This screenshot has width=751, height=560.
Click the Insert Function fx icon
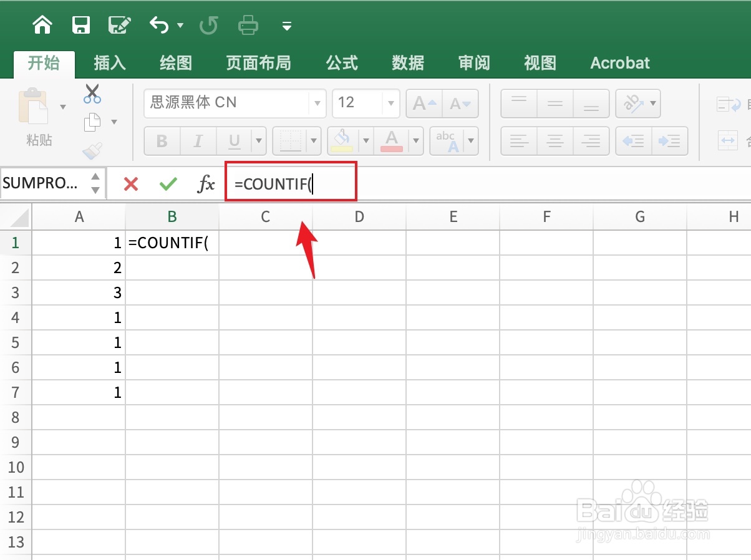pyautogui.click(x=206, y=183)
